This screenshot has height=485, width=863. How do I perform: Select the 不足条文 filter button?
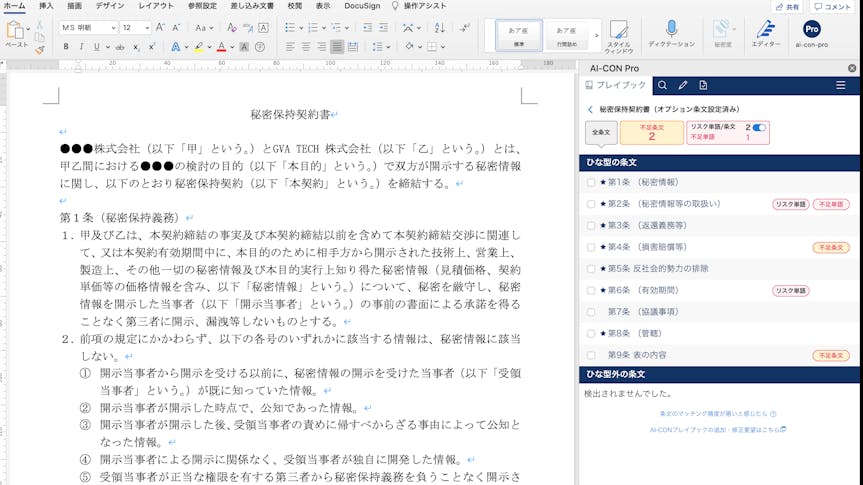click(652, 133)
